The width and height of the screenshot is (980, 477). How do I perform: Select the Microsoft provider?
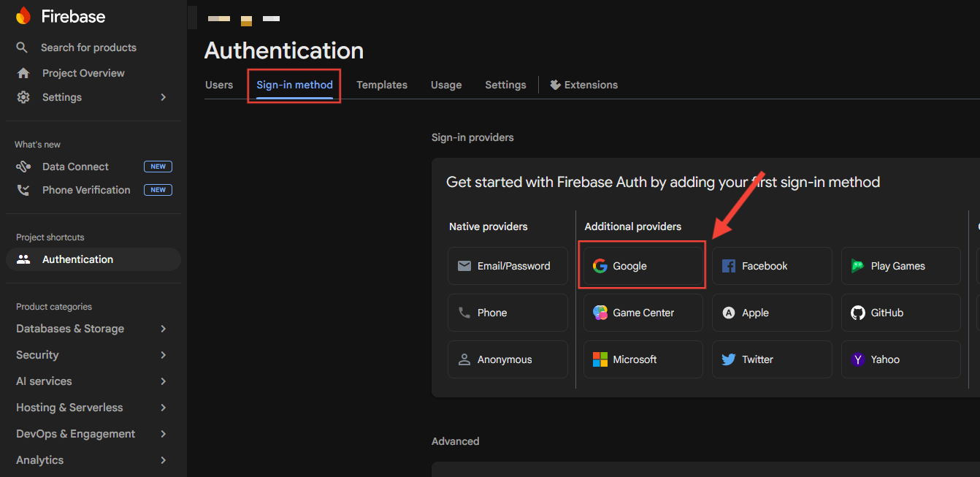click(x=643, y=359)
